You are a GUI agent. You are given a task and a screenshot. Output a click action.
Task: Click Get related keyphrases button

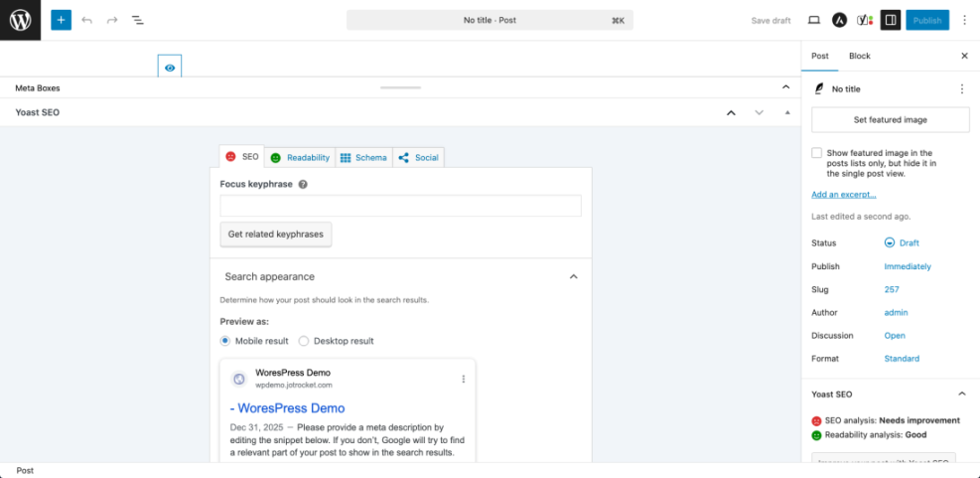[x=276, y=234]
